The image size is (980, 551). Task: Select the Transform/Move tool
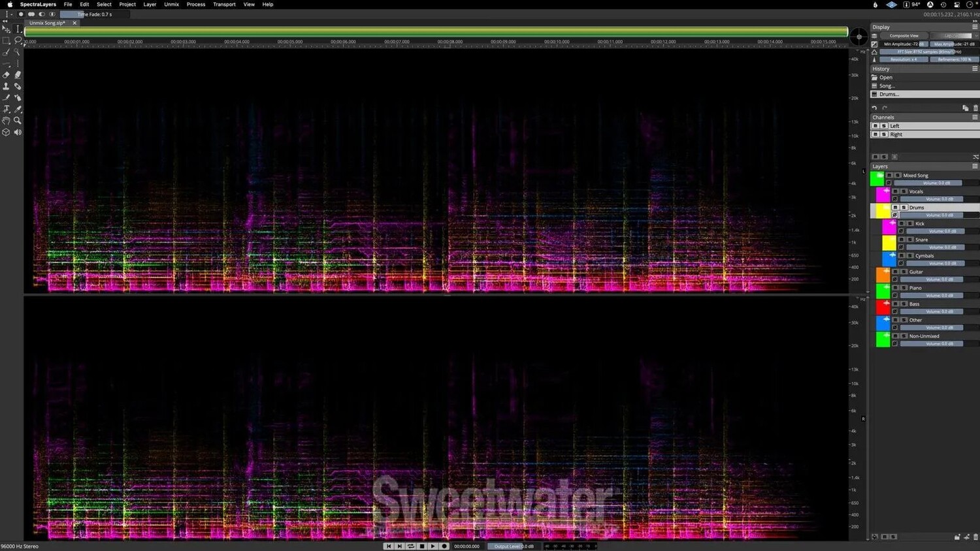point(7,29)
